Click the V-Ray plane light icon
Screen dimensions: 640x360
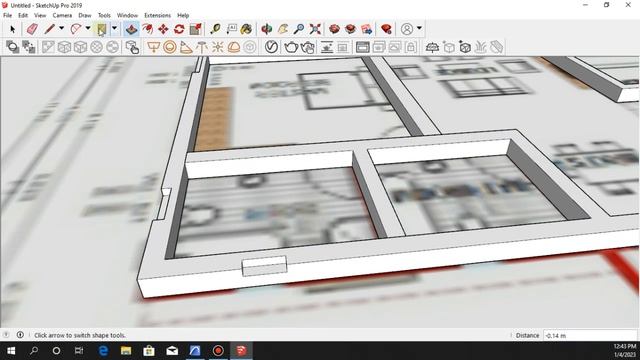153,47
